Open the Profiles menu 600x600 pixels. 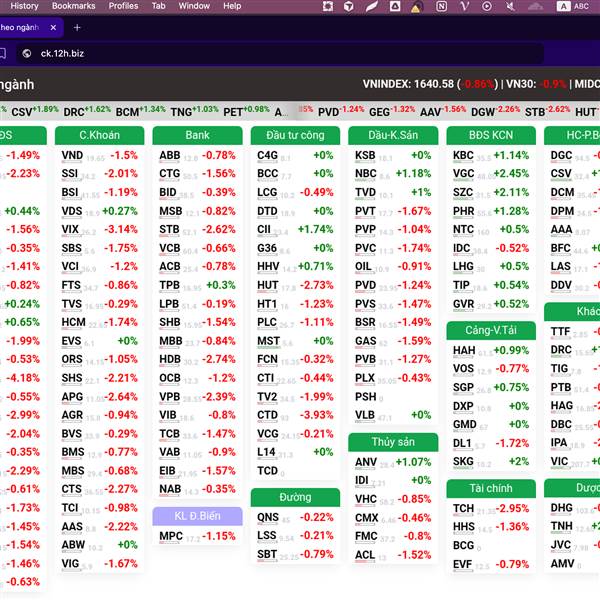point(123,6)
